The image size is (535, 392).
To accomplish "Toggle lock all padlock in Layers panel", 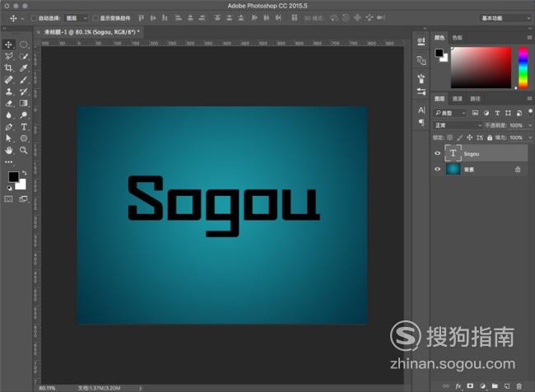I will pos(490,138).
